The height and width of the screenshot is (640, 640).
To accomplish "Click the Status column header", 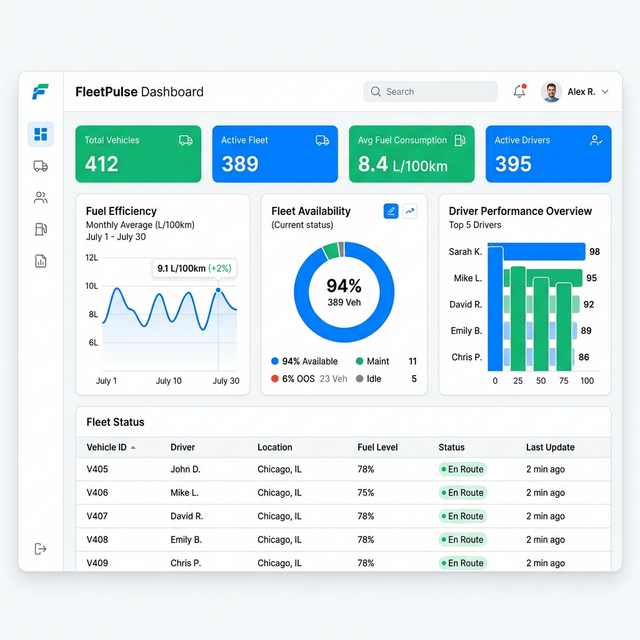I will [x=451, y=447].
